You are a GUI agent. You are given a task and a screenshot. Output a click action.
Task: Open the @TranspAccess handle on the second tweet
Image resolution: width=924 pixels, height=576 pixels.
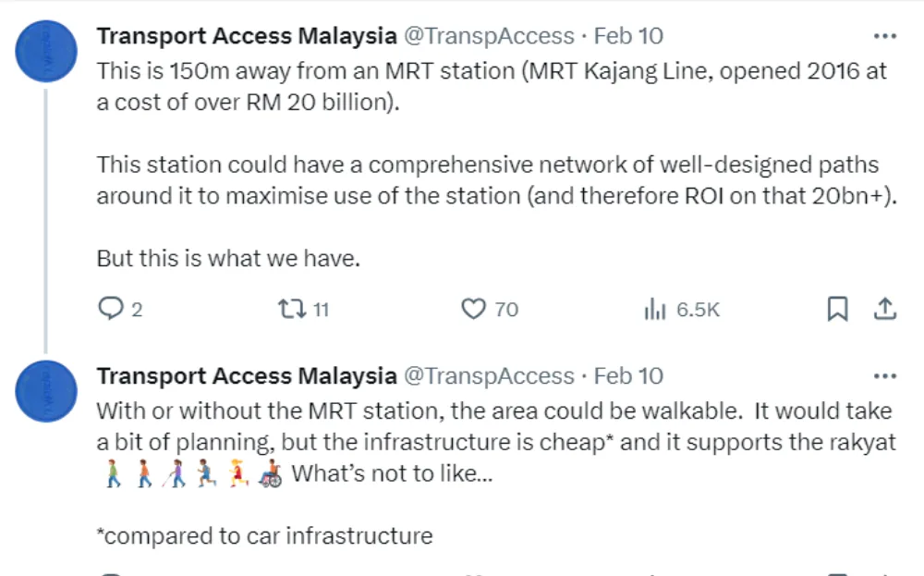[489, 376]
